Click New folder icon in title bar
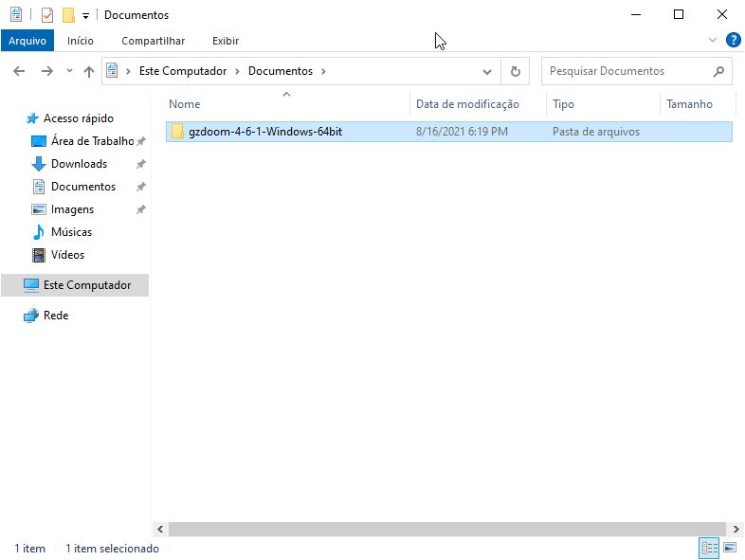Viewport: 745px width, 560px height. pos(68,15)
